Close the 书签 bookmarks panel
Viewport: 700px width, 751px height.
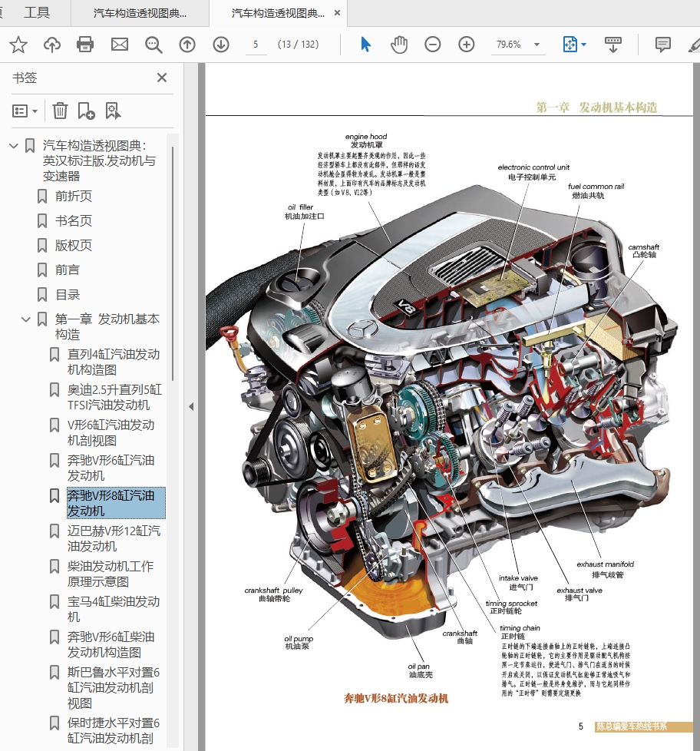tap(162, 78)
